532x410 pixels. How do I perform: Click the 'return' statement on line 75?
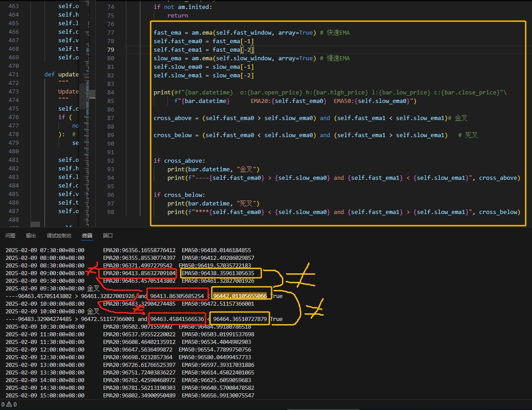(x=178, y=16)
